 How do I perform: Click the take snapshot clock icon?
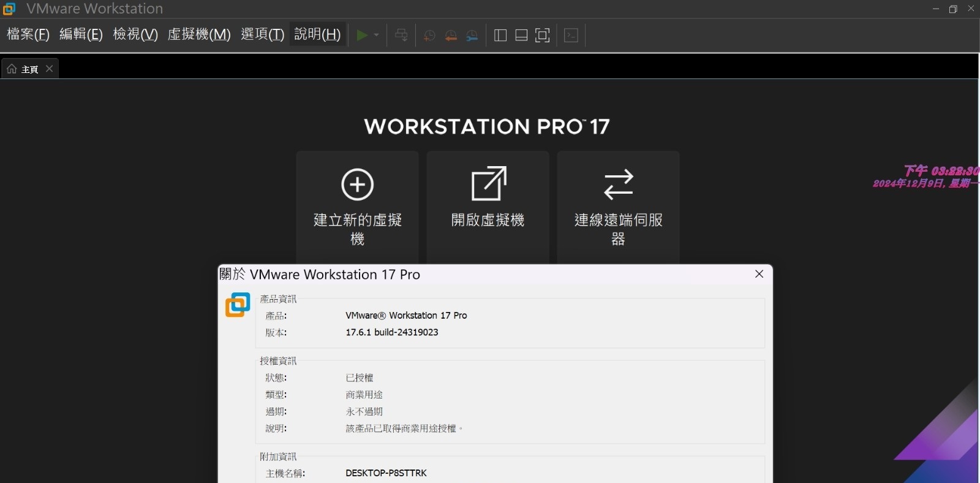pyautogui.click(x=429, y=36)
